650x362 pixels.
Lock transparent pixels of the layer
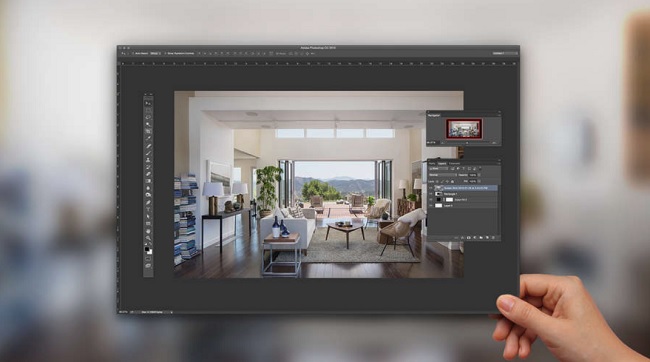[437, 182]
